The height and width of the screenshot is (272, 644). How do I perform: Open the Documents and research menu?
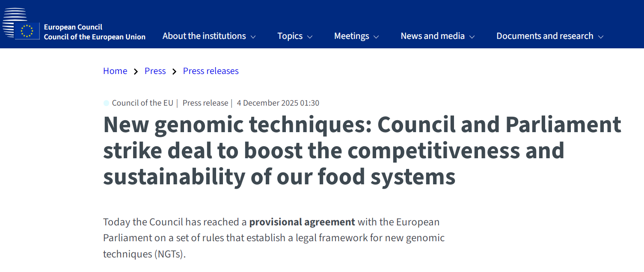pyautogui.click(x=544, y=36)
